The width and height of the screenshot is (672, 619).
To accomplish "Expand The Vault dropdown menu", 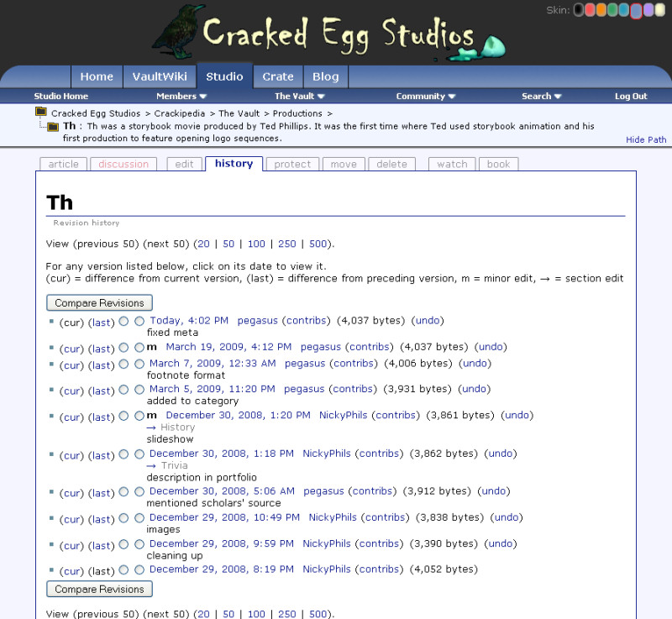I will (x=300, y=97).
